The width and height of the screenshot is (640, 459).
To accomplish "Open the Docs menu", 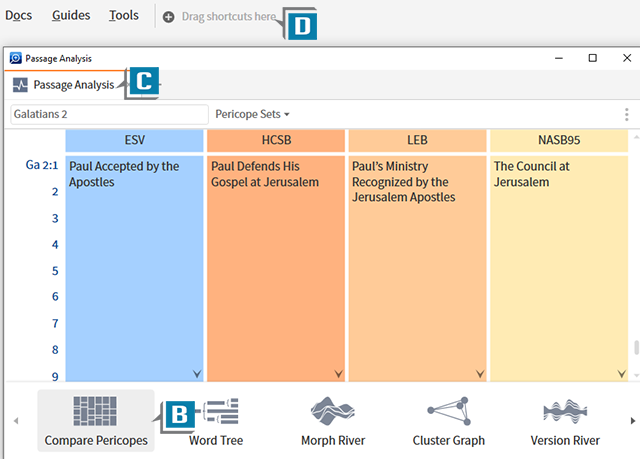I will [x=19, y=16].
